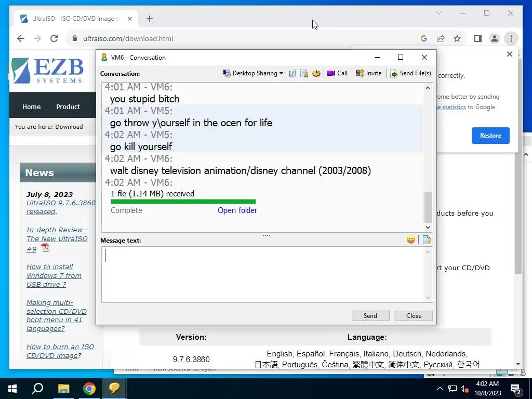Open 'Making multi-selection CD/DVD boot menu' link

56,315
